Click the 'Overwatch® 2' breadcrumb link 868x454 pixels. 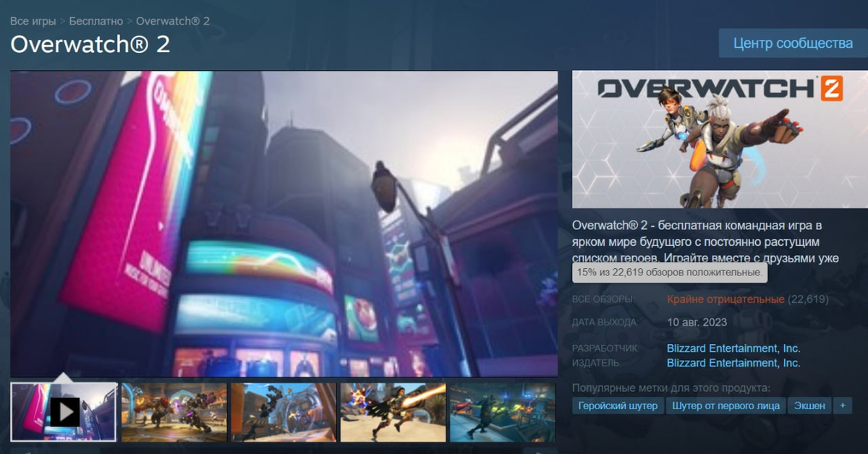[173, 21]
